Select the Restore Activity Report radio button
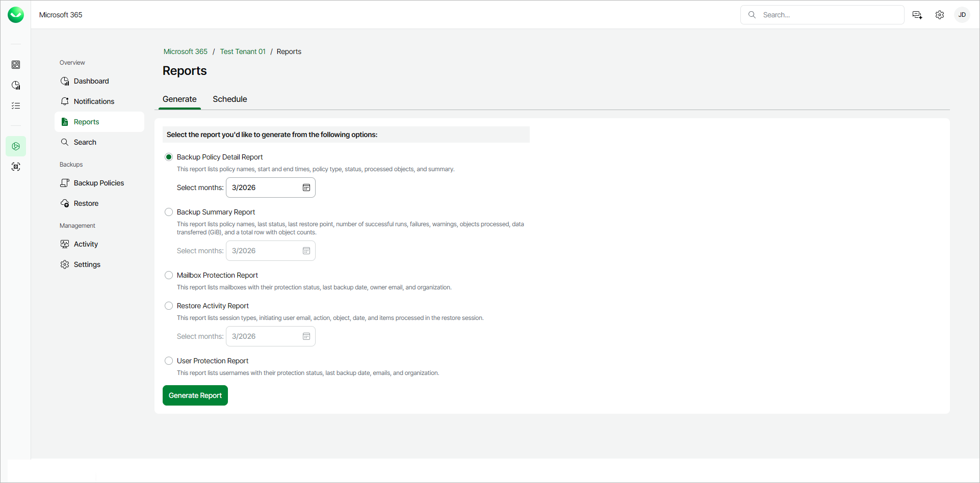 tap(169, 306)
